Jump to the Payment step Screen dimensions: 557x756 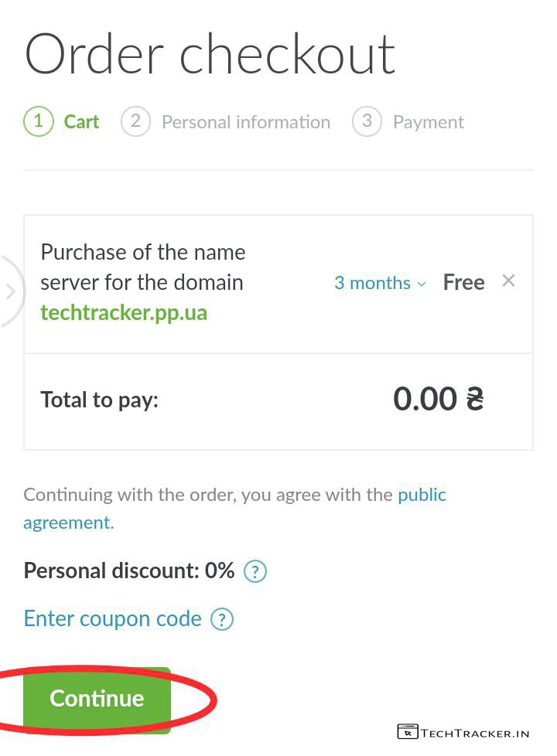pyautogui.click(x=429, y=122)
